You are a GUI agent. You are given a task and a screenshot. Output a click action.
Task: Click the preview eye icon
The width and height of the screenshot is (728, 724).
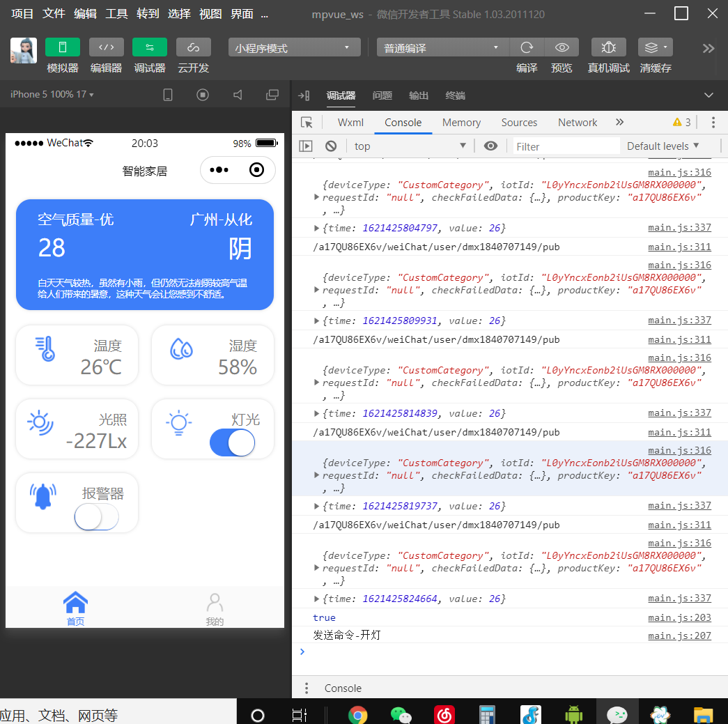pyautogui.click(x=562, y=47)
